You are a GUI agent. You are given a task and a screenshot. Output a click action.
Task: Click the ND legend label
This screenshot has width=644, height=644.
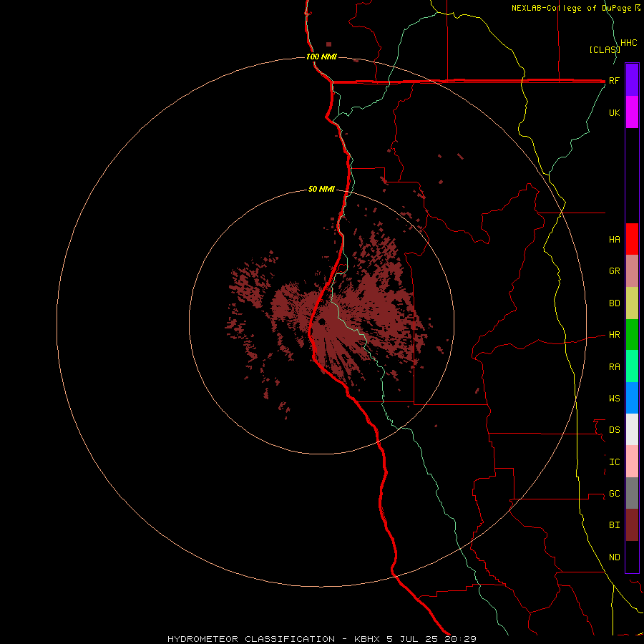(614, 557)
